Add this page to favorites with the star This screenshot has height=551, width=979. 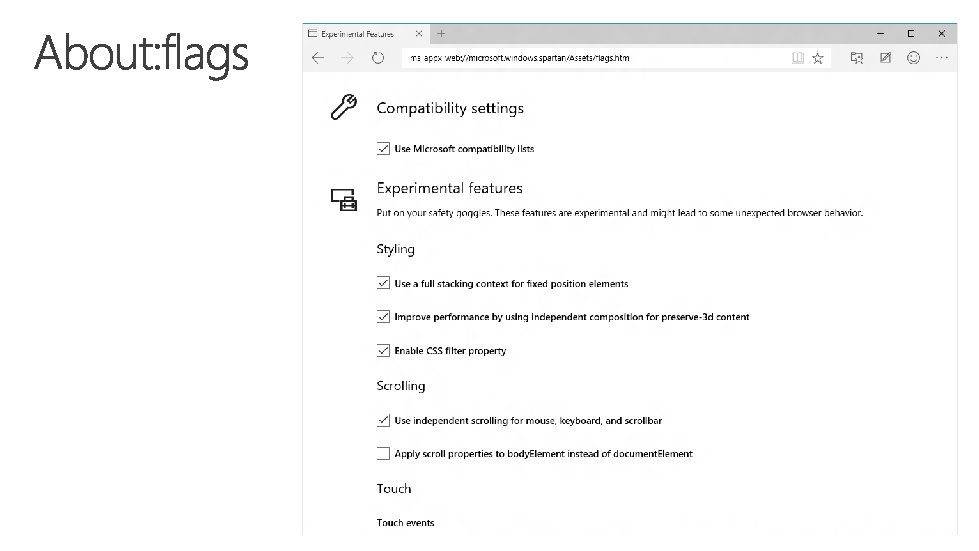click(x=818, y=59)
